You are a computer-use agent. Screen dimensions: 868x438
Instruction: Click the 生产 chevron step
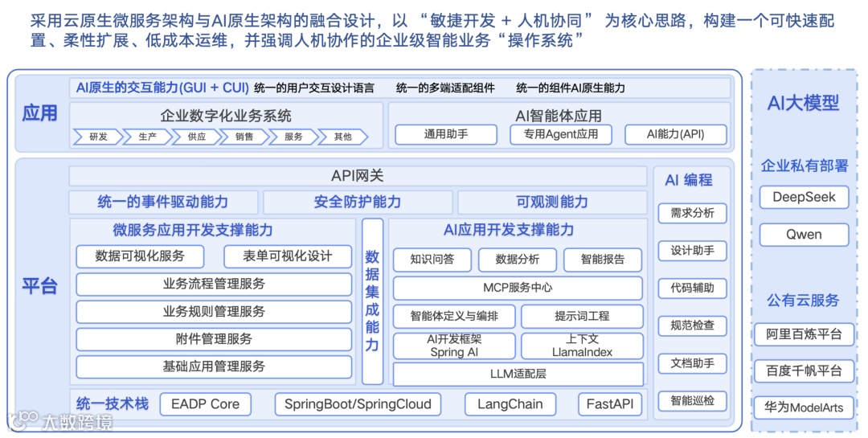tap(147, 137)
